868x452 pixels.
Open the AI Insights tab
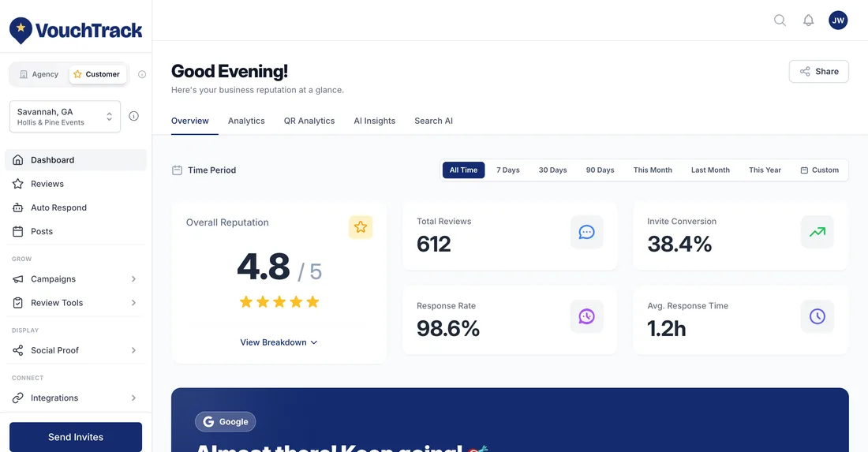375,121
